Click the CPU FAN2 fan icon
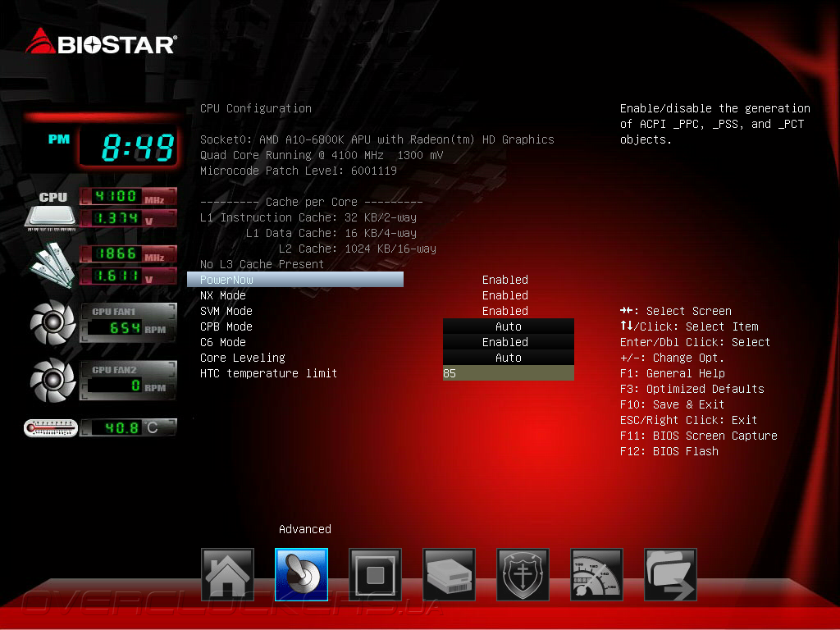 pyautogui.click(x=52, y=381)
